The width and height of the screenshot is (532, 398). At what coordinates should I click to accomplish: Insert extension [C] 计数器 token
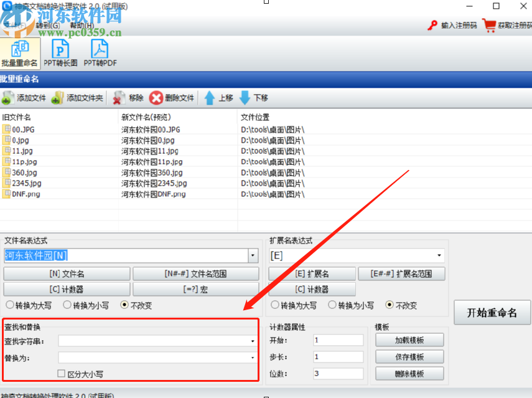pos(312,290)
